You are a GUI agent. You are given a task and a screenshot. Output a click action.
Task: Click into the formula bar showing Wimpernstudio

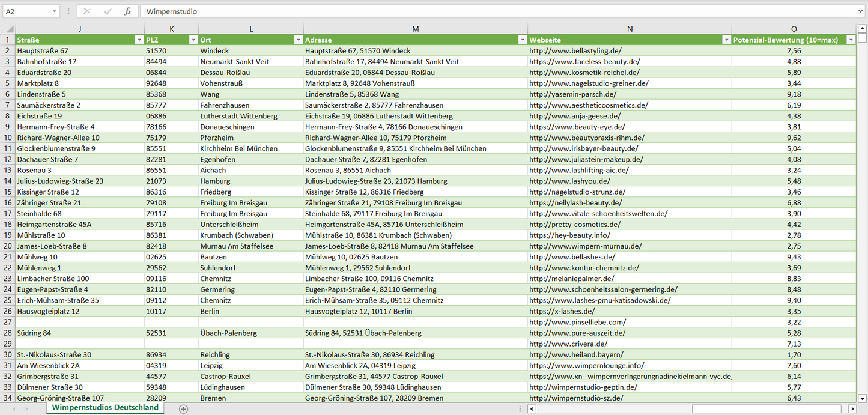tap(481, 11)
